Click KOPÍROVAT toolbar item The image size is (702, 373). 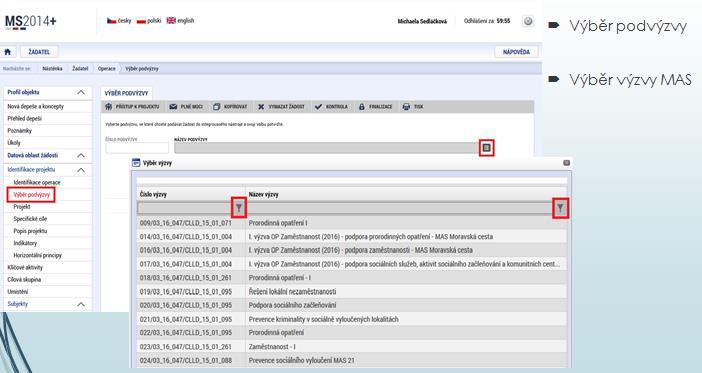click(230, 107)
